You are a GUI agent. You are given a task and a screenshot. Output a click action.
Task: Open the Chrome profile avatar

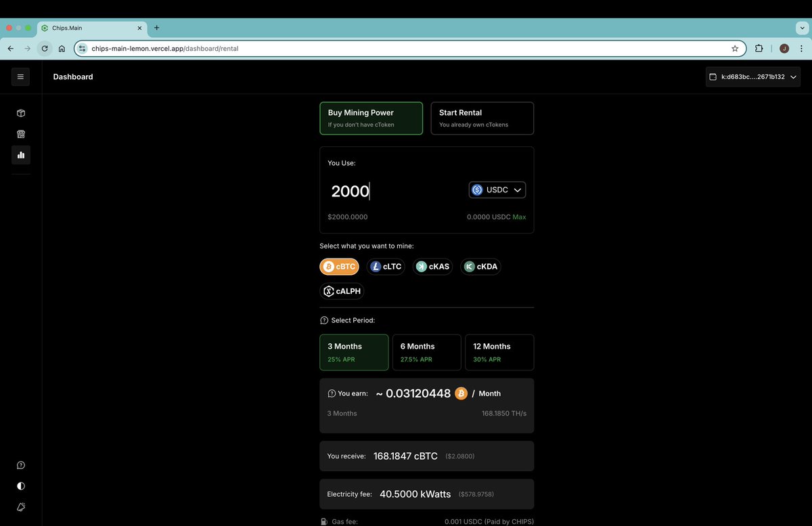point(784,49)
